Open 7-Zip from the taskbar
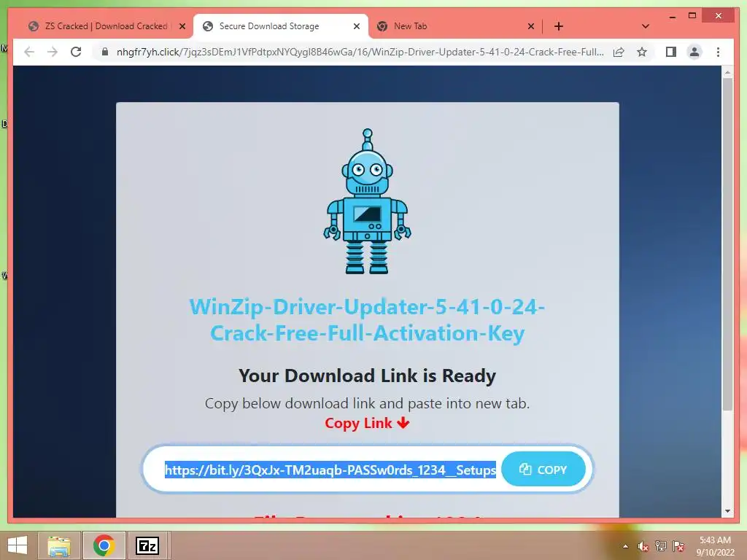This screenshot has width=747, height=560. pyautogui.click(x=147, y=545)
